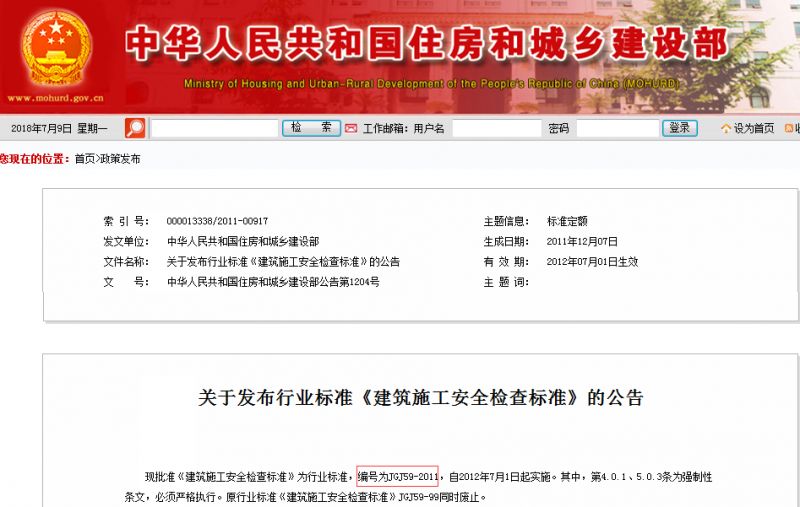Click the set-as-homepage house icon
The width and height of the screenshot is (800, 507).
coord(725,128)
